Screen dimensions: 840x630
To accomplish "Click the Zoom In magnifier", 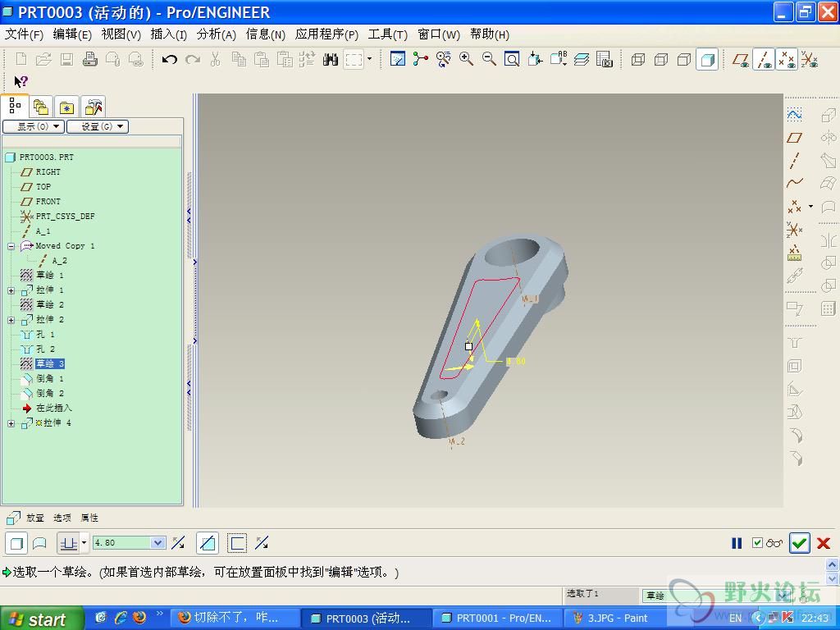I will [466, 59].
